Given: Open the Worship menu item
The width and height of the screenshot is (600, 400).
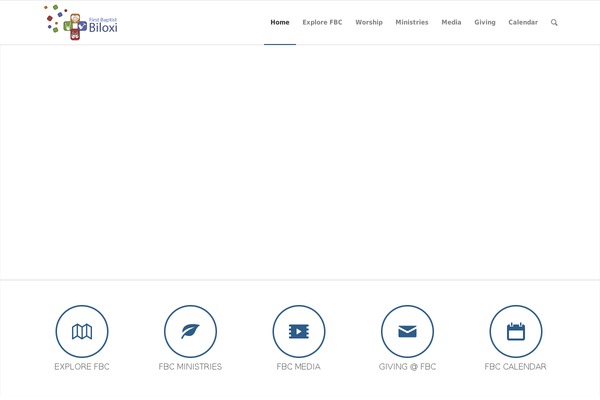Looking at the screenshot, I should coord(369,22).
